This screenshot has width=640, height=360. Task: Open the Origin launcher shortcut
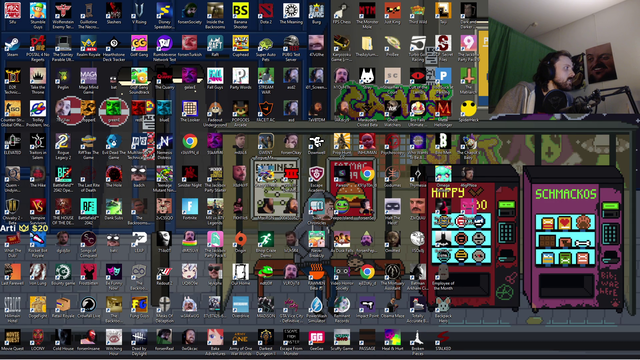240,239
